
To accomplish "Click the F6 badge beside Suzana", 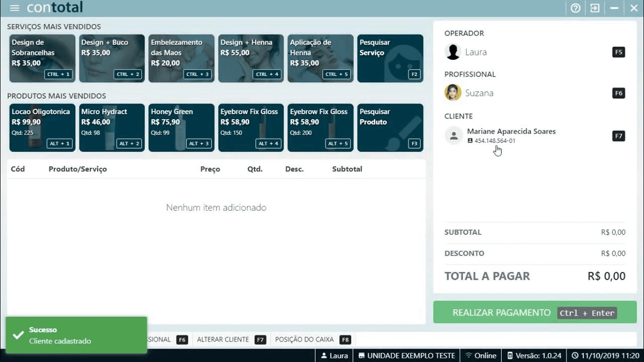I will click(619, 93).
